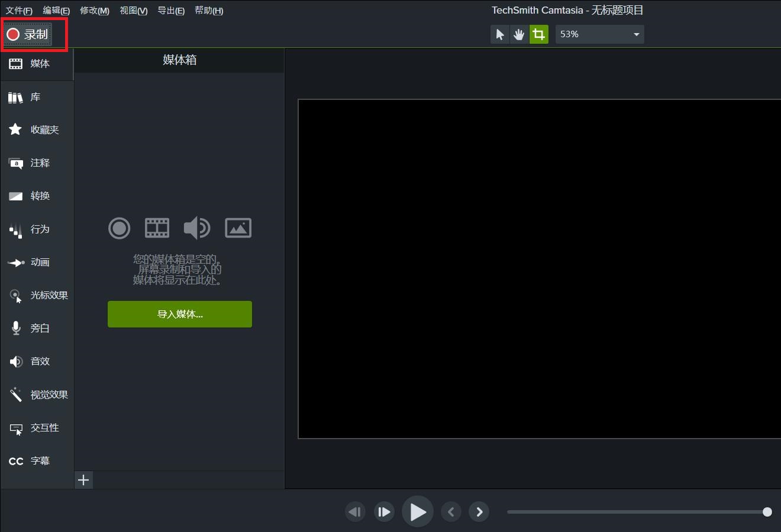Click the playback scrubber slider handle

click(767, 512)
